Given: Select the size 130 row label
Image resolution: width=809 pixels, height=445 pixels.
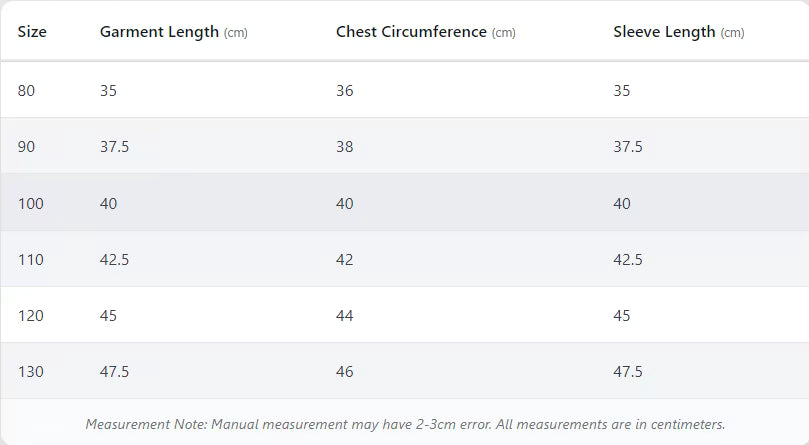Looking at the screenshot, I should tap(30, 372).
